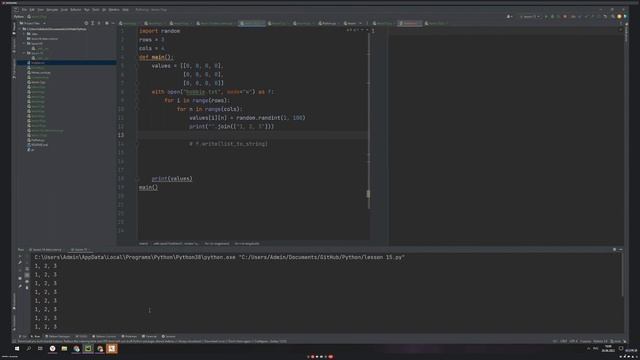Click 'import random' code line
This screenshot has height=360, width=640.
tap(160, 31)
